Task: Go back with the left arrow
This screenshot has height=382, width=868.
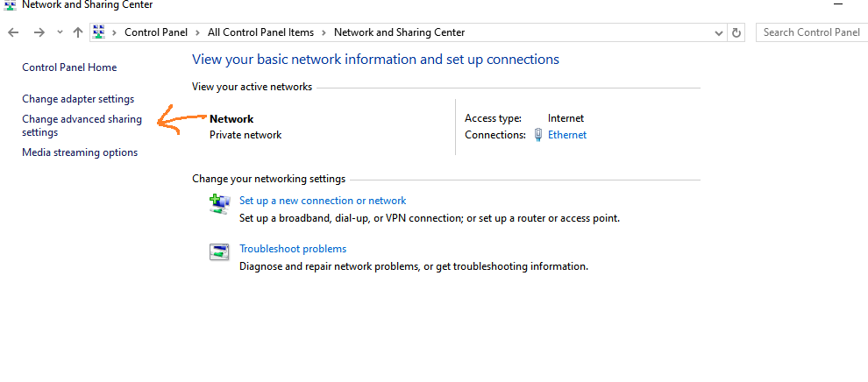Action: 13,32
